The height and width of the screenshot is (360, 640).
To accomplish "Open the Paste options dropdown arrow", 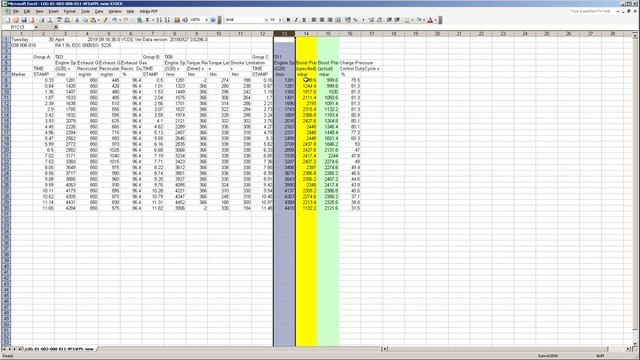I will pyautogui.click(x=98, y=20).
